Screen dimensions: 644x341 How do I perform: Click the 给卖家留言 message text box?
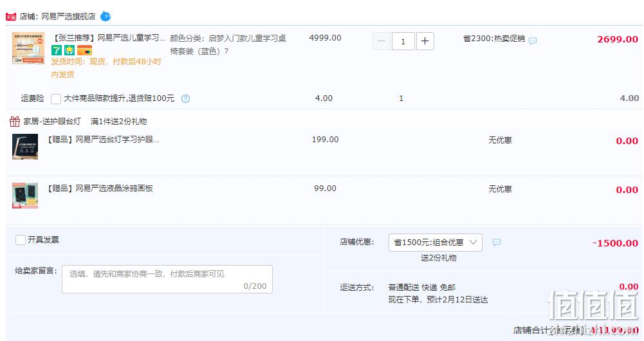coord(167,279)
